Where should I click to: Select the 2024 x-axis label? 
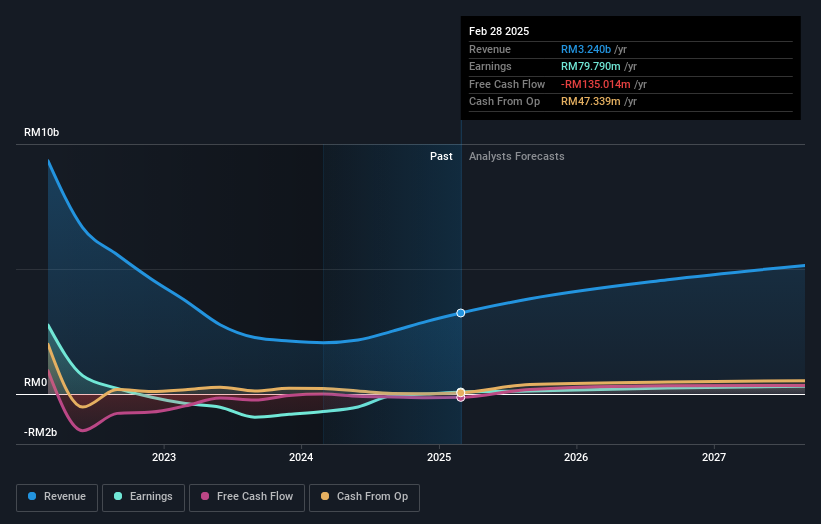[301, 457]
